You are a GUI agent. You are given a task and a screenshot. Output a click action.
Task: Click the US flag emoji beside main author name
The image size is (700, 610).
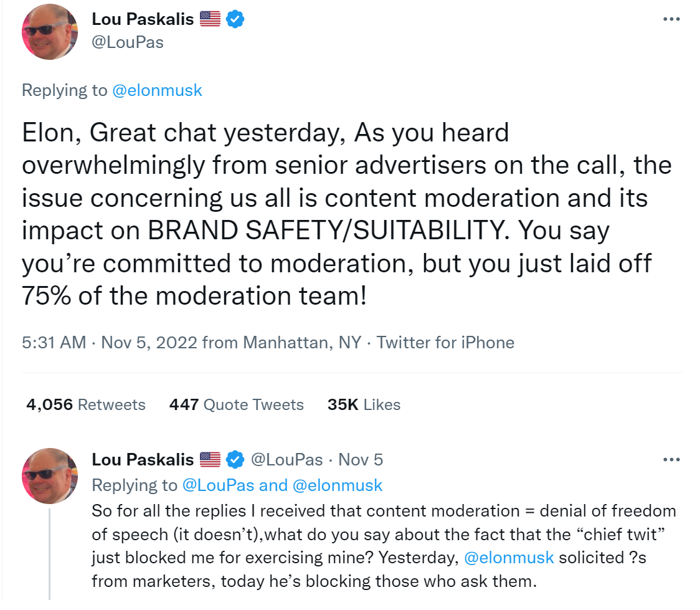coord(210,19)
